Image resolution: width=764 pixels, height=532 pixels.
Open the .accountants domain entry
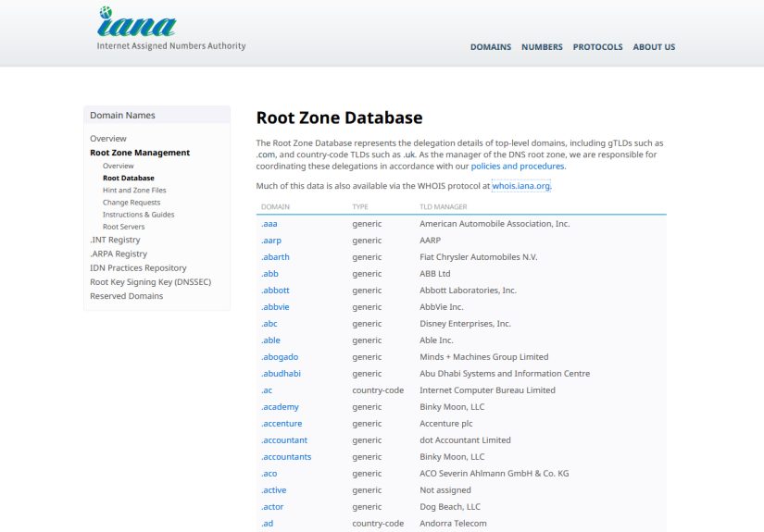click(285, 457)
